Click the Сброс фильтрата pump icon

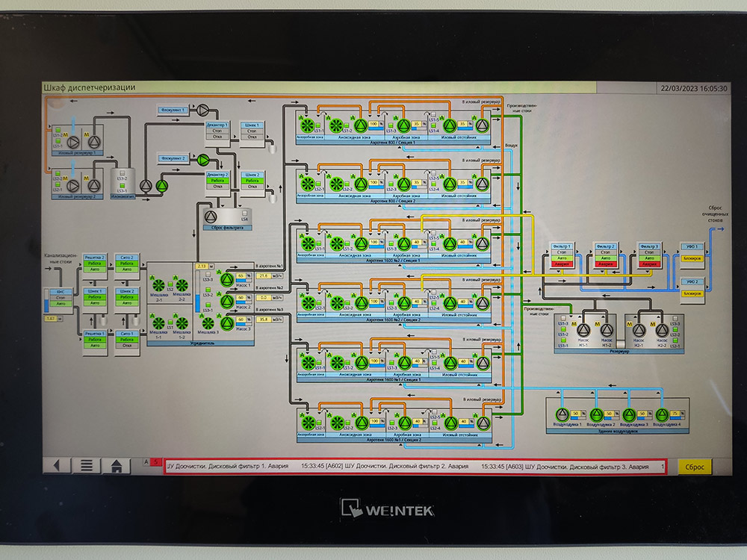tap(210, 216)
